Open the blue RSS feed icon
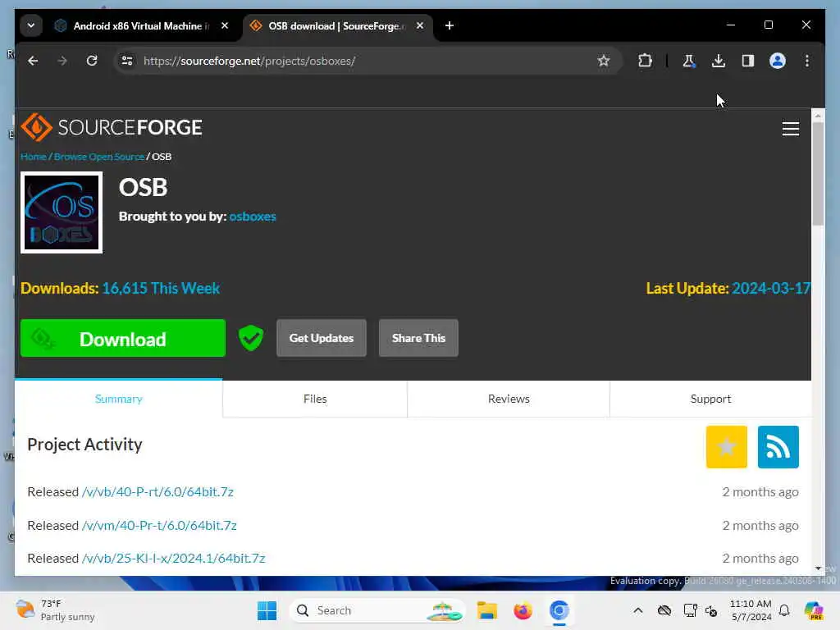Screen dimensions: 840x630 click(x=778, y=447)
